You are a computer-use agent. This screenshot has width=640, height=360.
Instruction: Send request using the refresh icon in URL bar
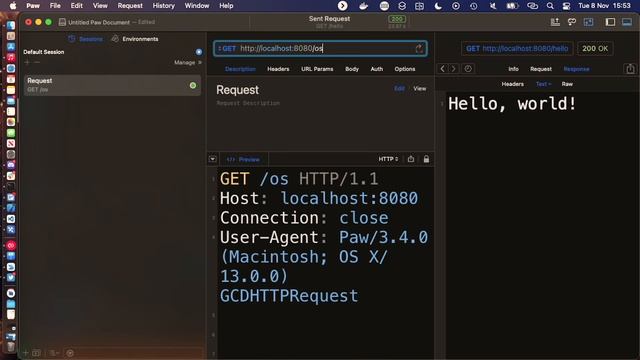click(x=419, y=49)
